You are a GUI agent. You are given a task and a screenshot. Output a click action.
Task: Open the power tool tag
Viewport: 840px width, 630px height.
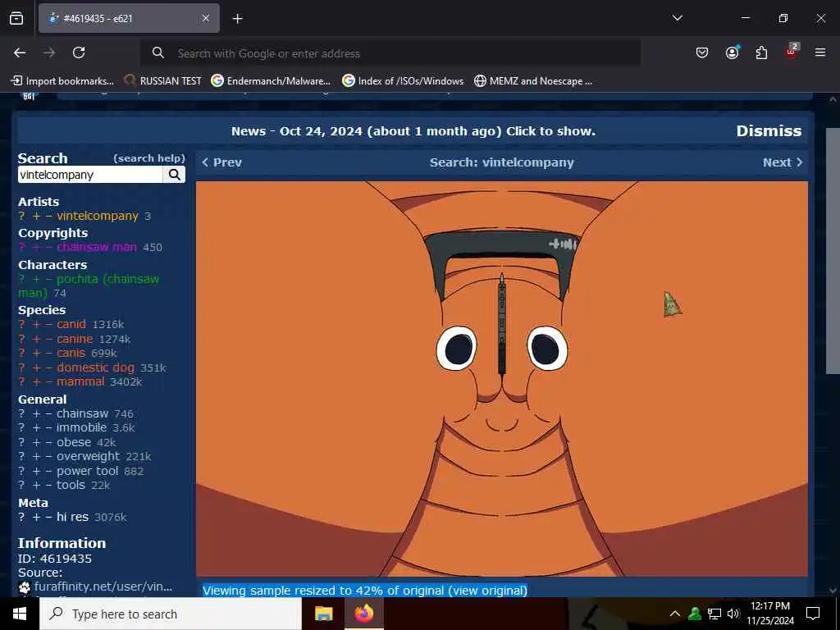[x=87, y=471]
